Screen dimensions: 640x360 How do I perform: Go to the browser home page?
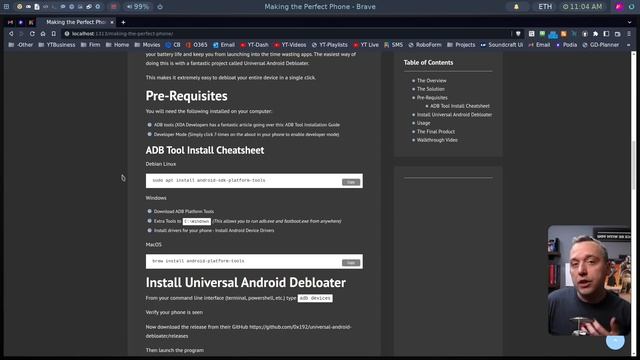[43, 34]
